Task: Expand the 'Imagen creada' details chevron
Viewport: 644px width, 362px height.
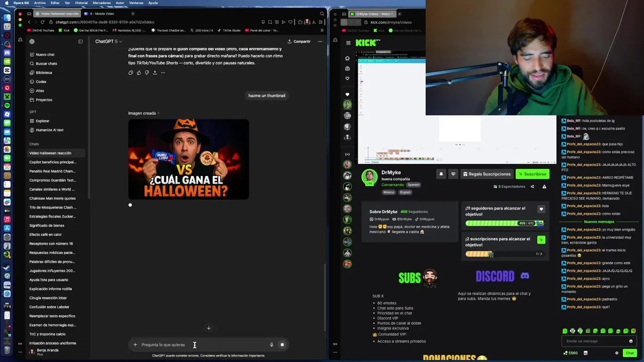Action: pyautogui.click(x=158, y=113)
